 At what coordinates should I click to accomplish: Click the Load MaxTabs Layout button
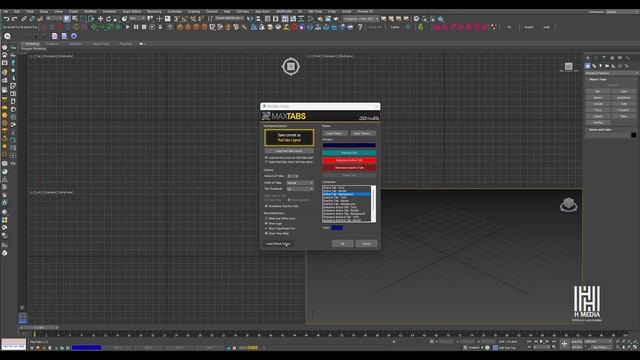[x=289, y=151]
